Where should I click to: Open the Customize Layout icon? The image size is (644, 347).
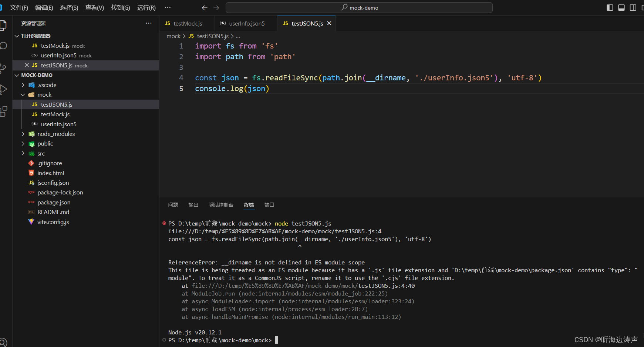[x=643, y=7]
